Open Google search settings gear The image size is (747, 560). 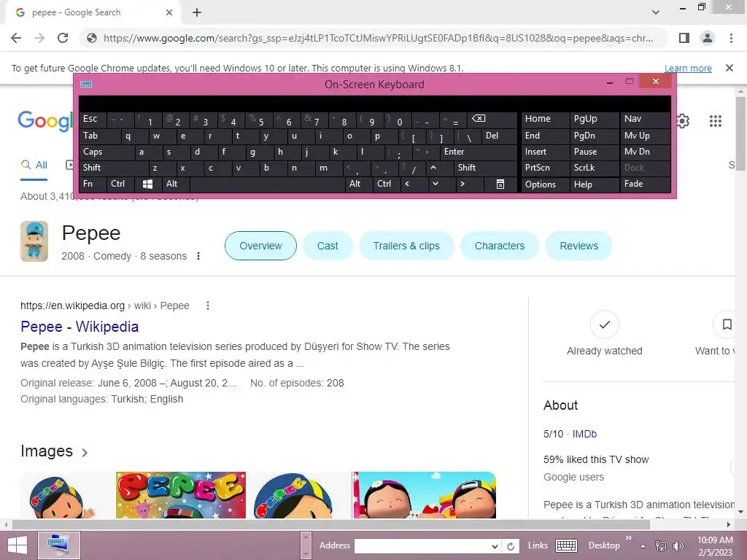click(683, 121)
